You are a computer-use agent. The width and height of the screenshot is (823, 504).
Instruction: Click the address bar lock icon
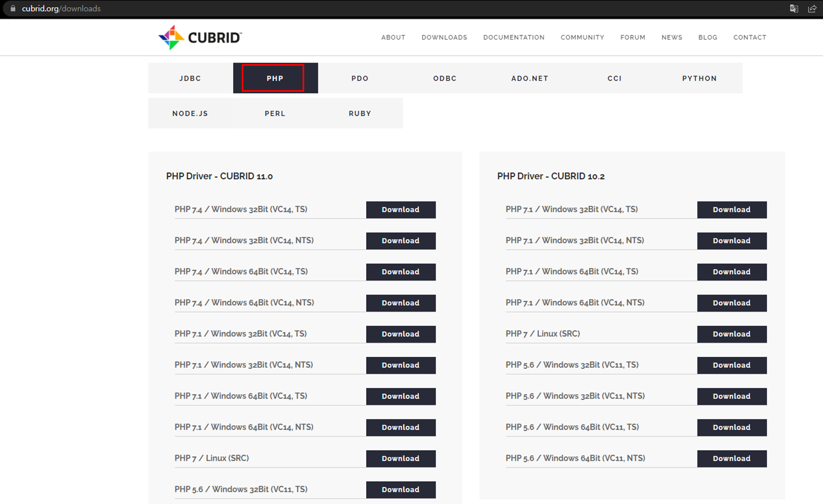[13, 9]
